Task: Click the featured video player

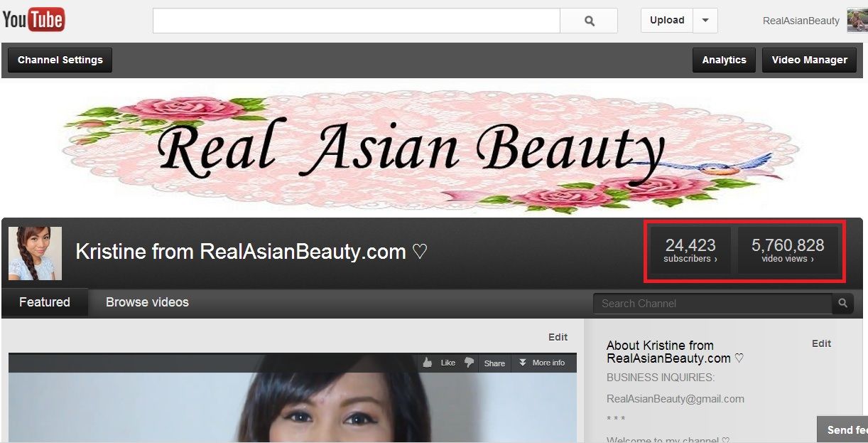Action: click(293, 398)
